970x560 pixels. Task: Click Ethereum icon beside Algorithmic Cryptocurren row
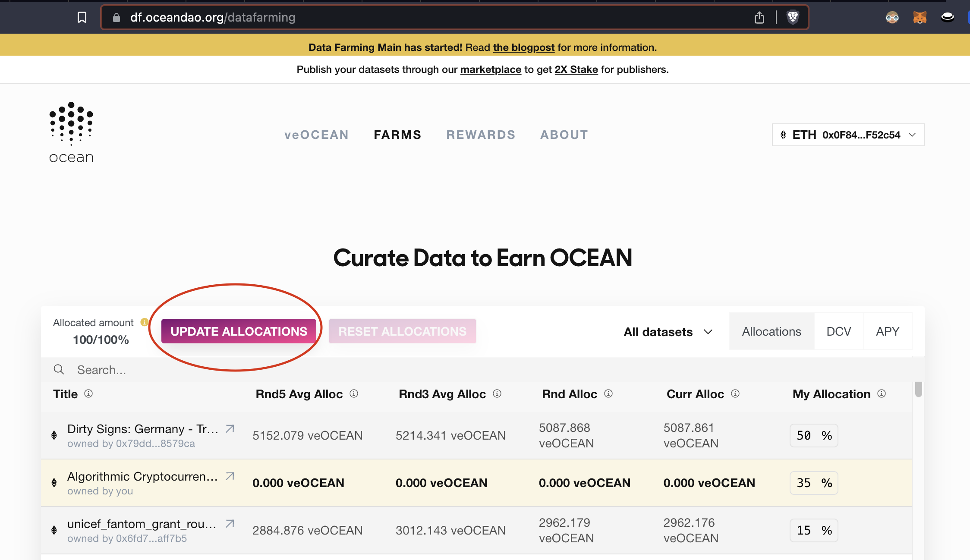pyautogui.click(x=54, y=482)
